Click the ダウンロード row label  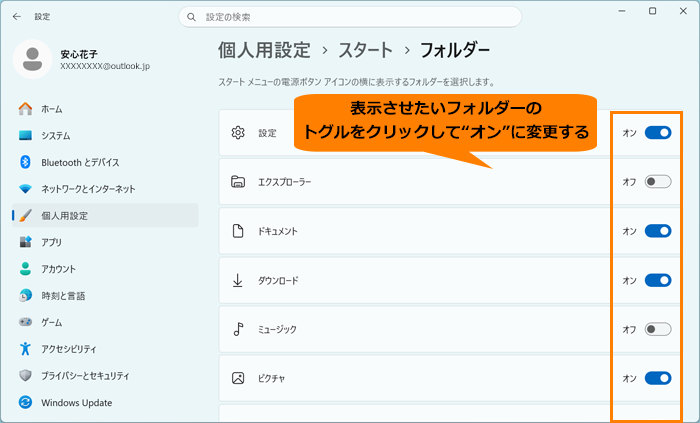point(278,281)
